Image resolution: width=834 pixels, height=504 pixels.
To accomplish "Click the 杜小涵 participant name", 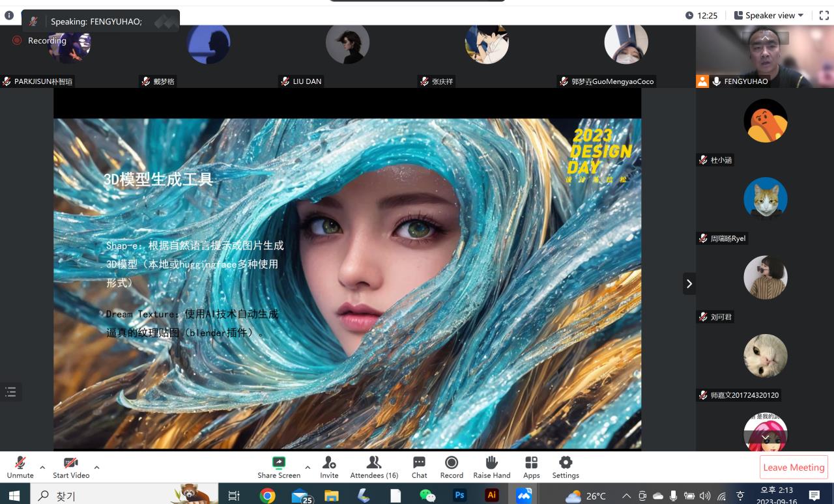I will tap(721, 160).
